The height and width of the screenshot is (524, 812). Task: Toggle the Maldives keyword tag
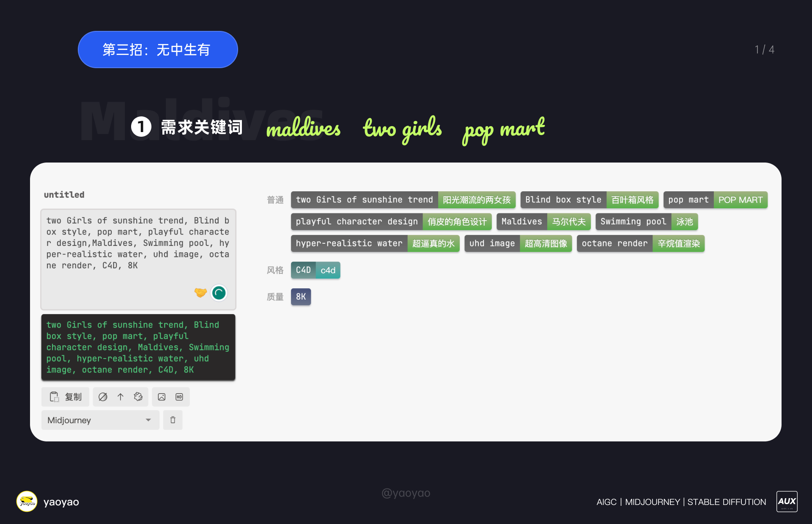pyautogui.click(x=543, y=221)
